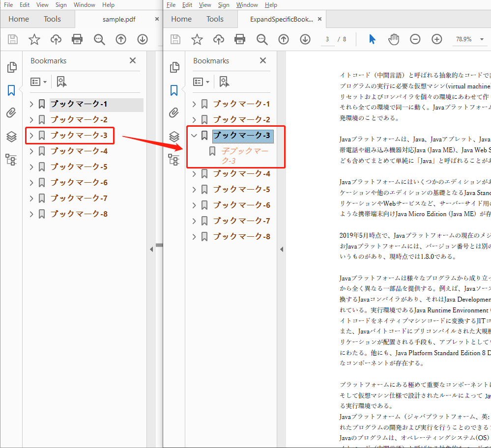Click the Save icon in the sample.pdf window
The width and height of the screenshot is (491, 448).
pyautogui.click(x=12, y=39)
